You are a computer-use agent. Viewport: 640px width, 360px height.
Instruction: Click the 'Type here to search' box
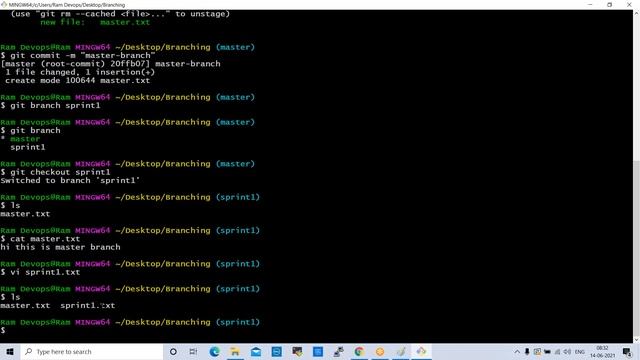(92, 351)
